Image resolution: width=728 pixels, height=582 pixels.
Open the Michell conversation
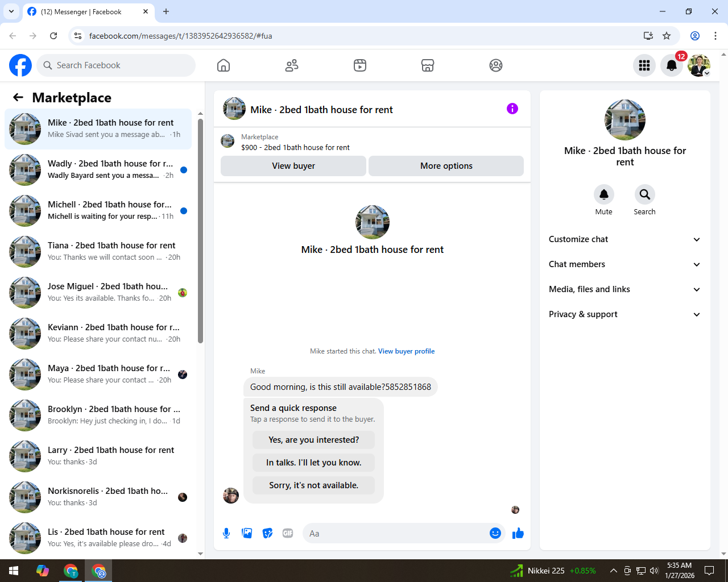click(98, 211)
